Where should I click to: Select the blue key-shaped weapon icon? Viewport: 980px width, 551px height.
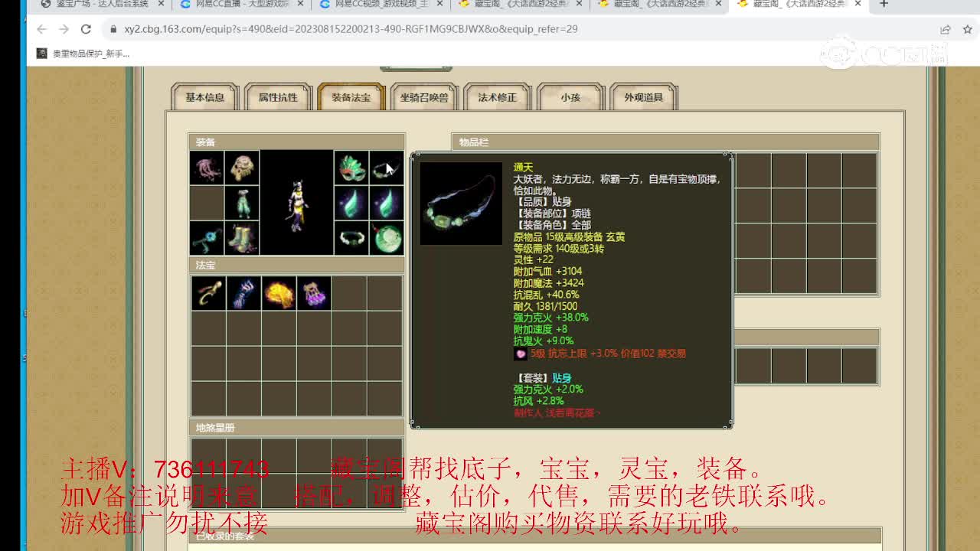coord(207,238)
